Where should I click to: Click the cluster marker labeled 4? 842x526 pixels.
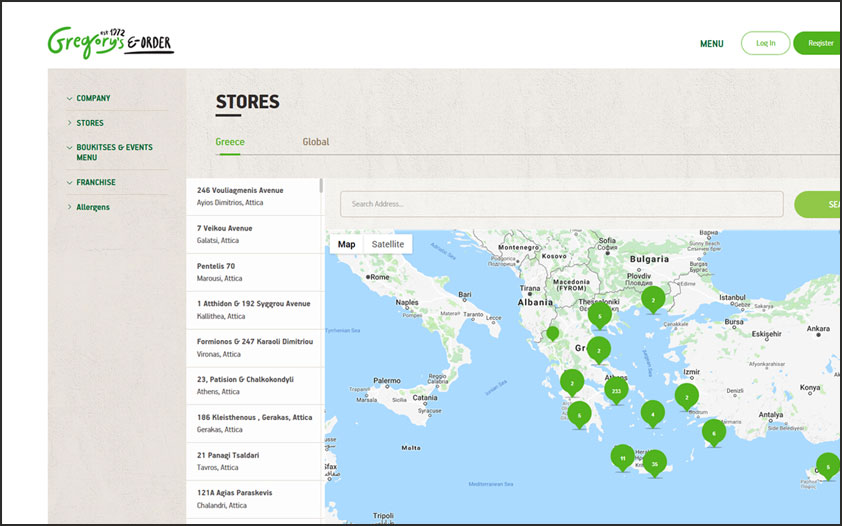[x=653, y=412]
